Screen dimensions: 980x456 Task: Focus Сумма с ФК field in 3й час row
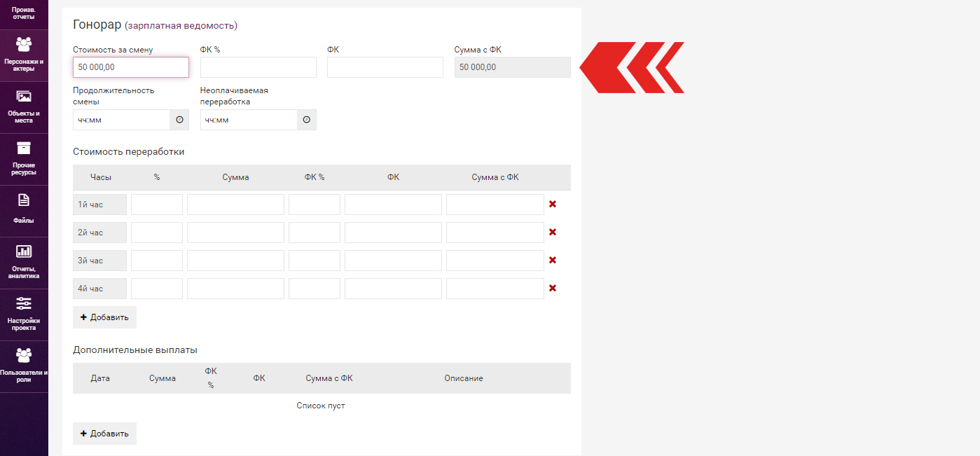(x=495, y=261)
